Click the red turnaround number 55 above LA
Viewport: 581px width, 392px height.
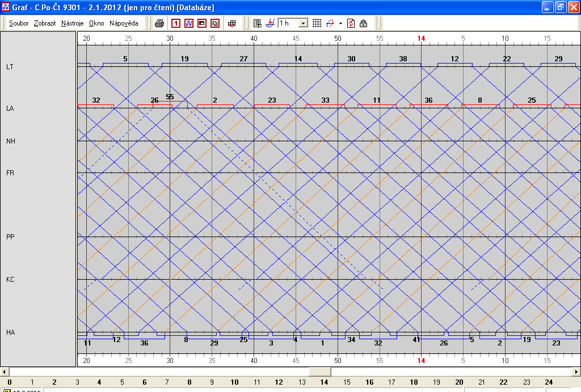click(x=170, y=96)
